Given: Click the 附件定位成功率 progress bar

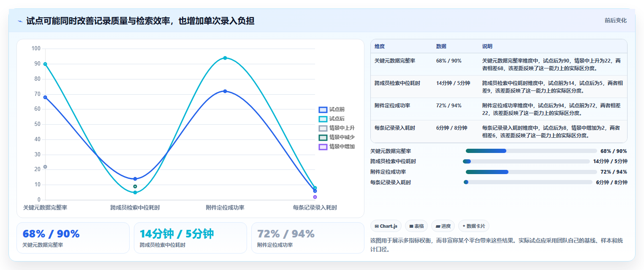Looking at the screenshot, I should (531, 172).
